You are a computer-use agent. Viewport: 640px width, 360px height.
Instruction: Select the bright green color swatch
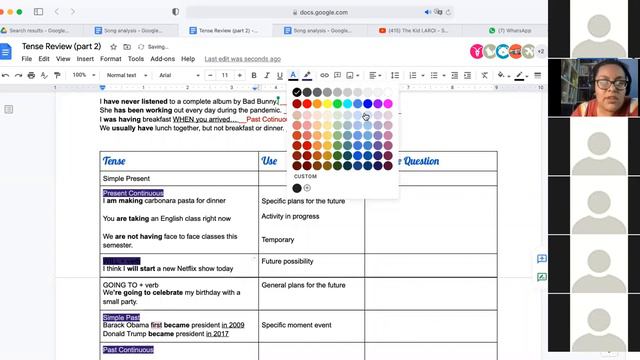[x=337, y=104]
